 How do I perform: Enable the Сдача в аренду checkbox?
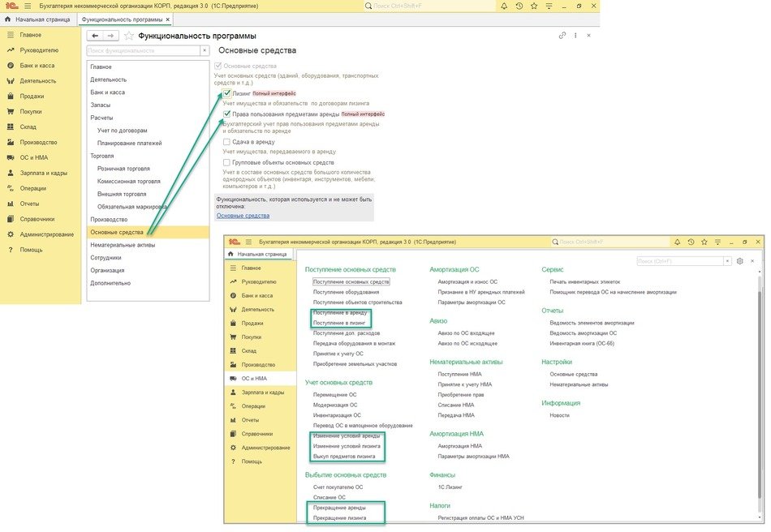pyautogui.click(x=226, y=142)
